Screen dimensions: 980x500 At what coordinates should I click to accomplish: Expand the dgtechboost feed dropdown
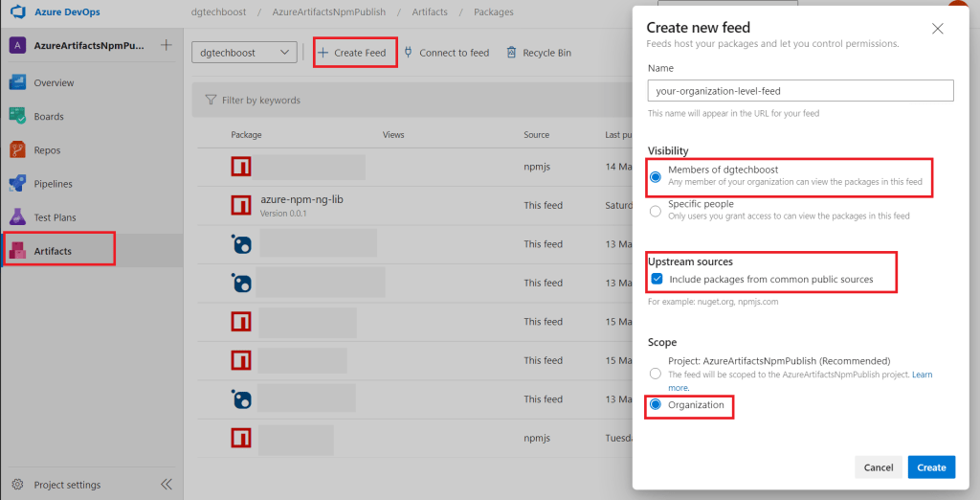click(244, 53)
